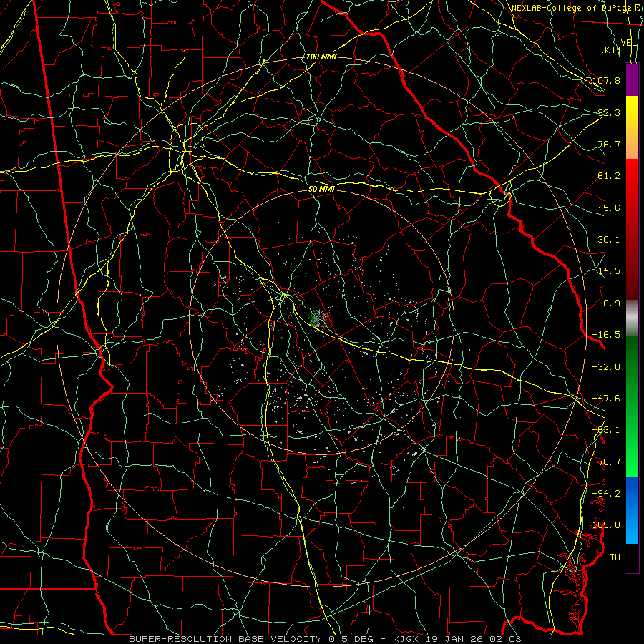Click the 50 NMI range ring label
Viewport: 644px width, 644px height.
(x=321, y=189)
